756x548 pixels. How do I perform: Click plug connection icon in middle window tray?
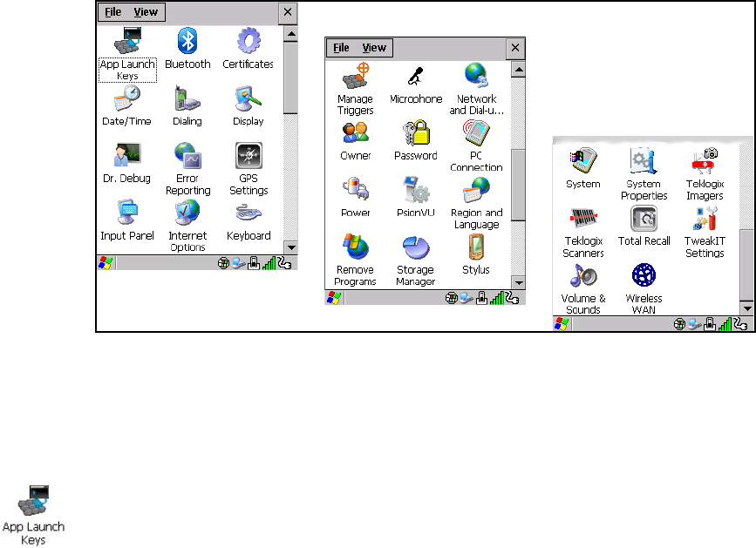click(x=512, y=298)
